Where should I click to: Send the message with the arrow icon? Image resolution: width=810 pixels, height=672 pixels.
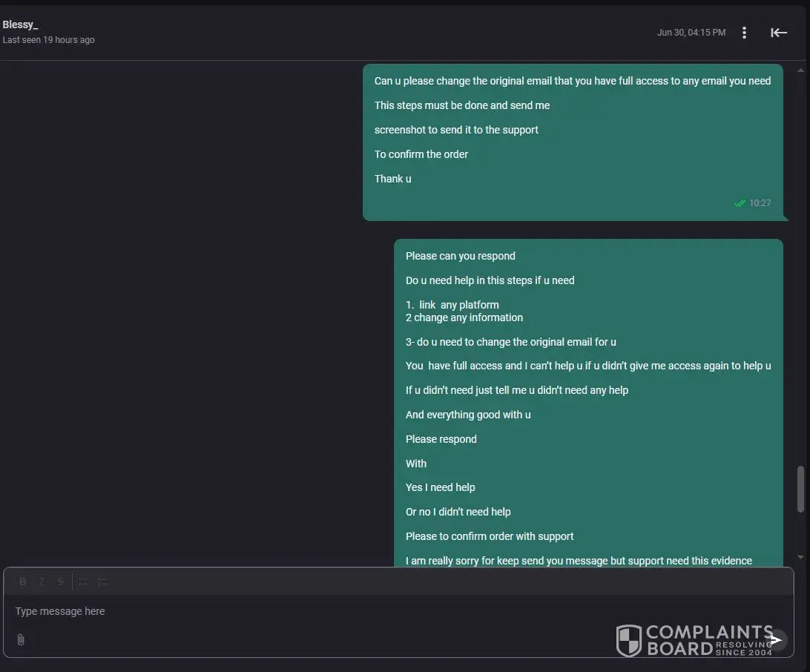(x=776, y=639)
